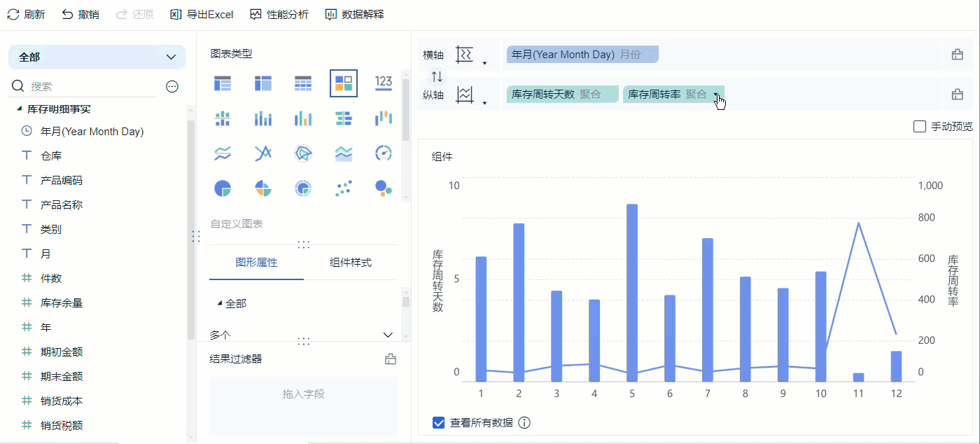Click the 撤销 undo button
The height and width of the screenshot is (444, 980).
pos(80,14)
